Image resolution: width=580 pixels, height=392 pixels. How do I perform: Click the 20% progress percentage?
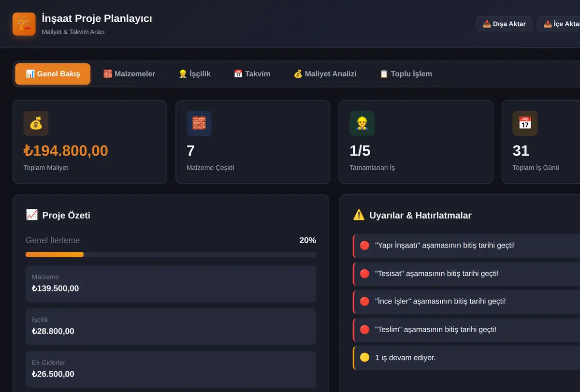tap(307, 240)
